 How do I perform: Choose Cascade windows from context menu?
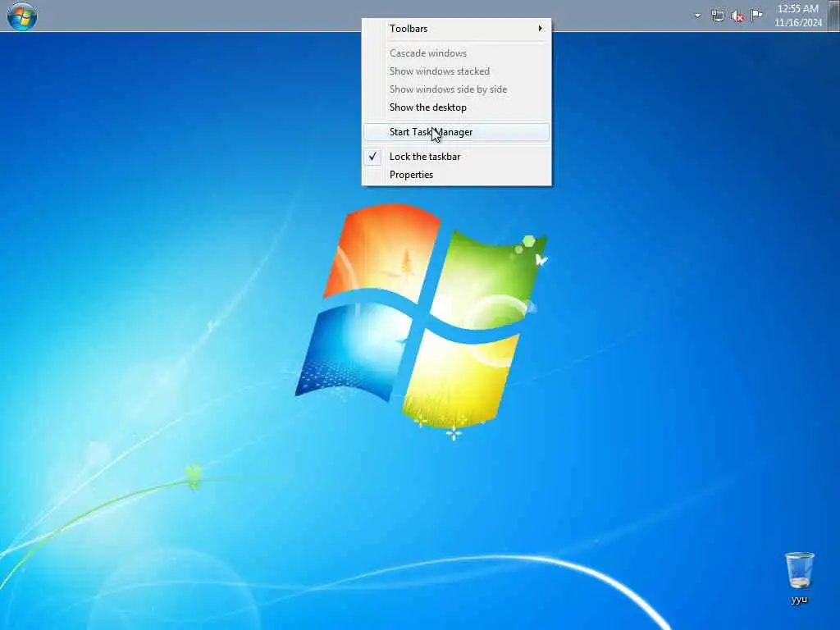tap(456, 53)
